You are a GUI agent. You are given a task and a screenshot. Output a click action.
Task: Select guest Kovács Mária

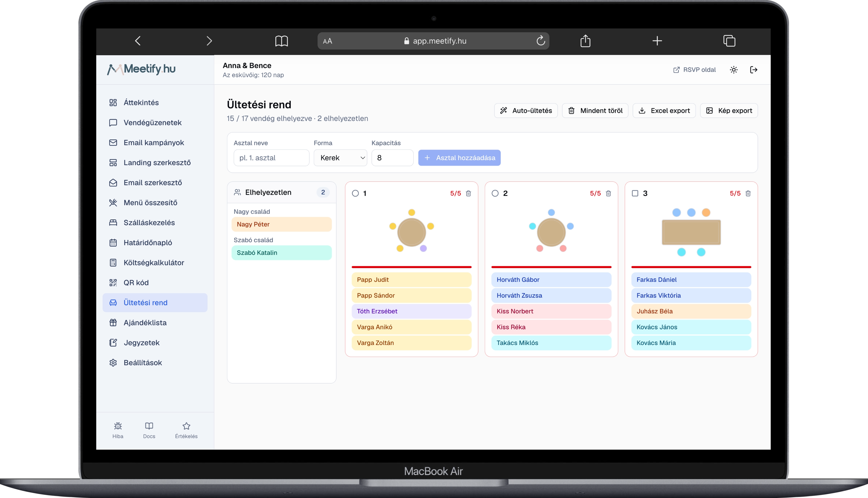[x=691, y=343]
